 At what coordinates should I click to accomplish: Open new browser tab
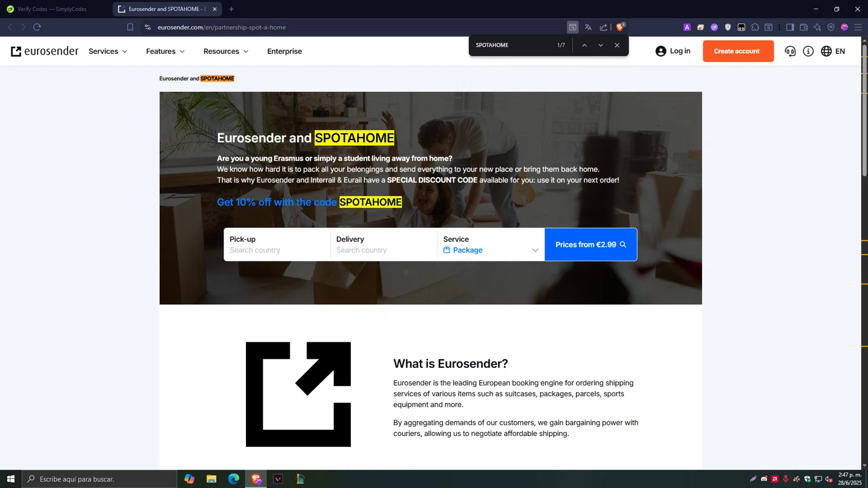tap(231, 9)
